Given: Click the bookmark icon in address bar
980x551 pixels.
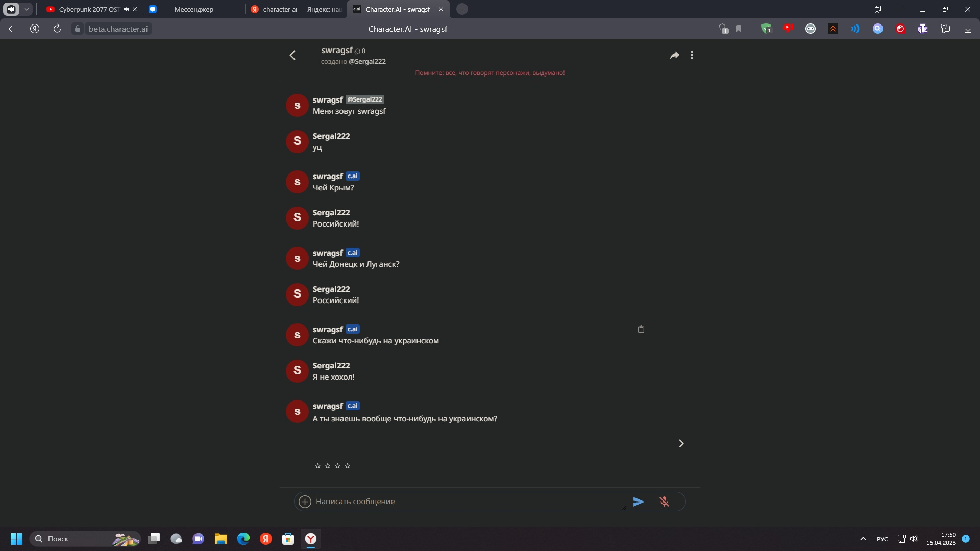Looking at the screenshot, I should click(x=739, y=29).
